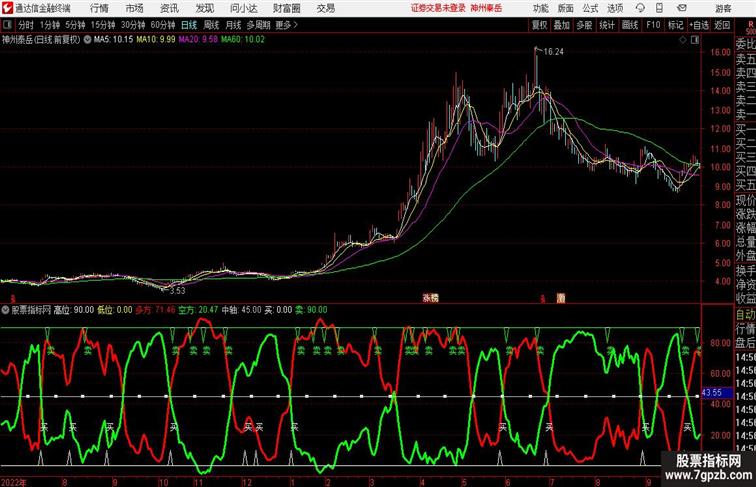Switch to the 60分钟 period tab

pyautogui.click(x=163, y=25)
